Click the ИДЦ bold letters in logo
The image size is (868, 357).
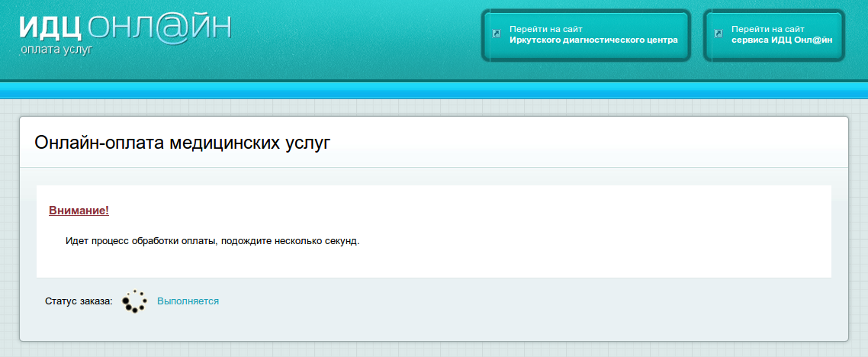(50, 28)
